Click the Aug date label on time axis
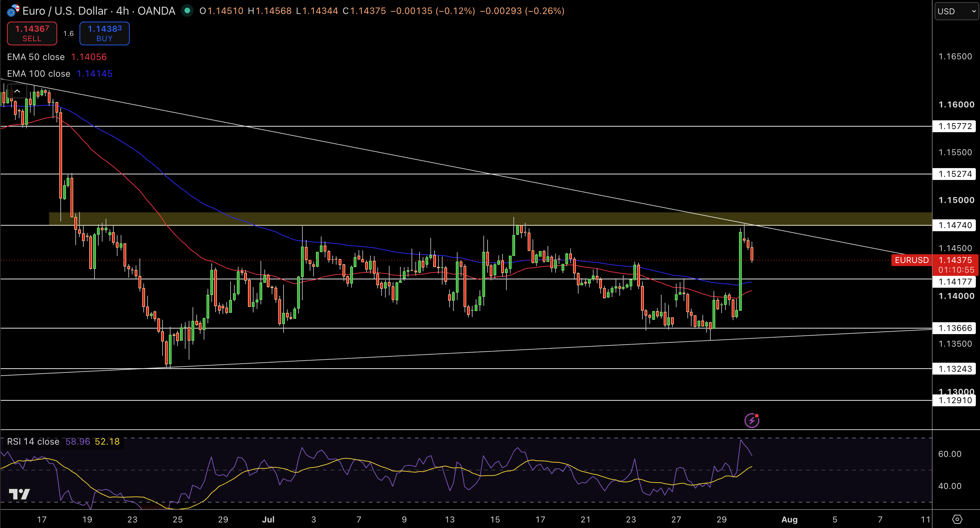980x528 pixels. pos(789,520)
